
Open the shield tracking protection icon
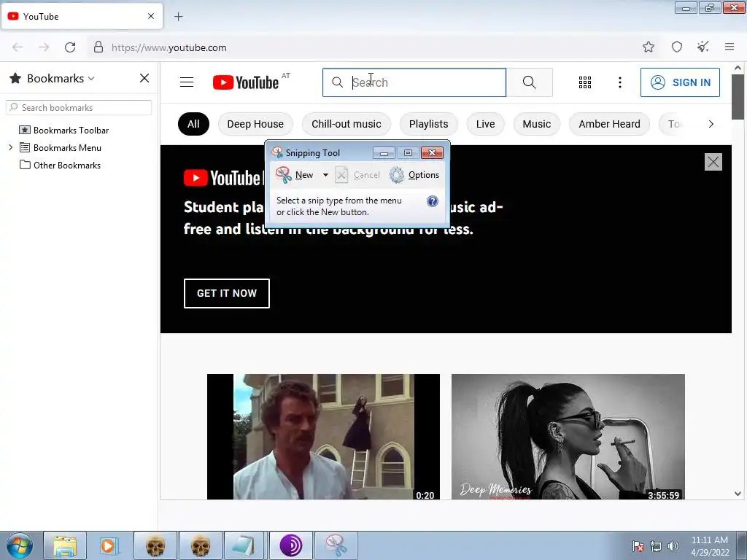point(677,47)
